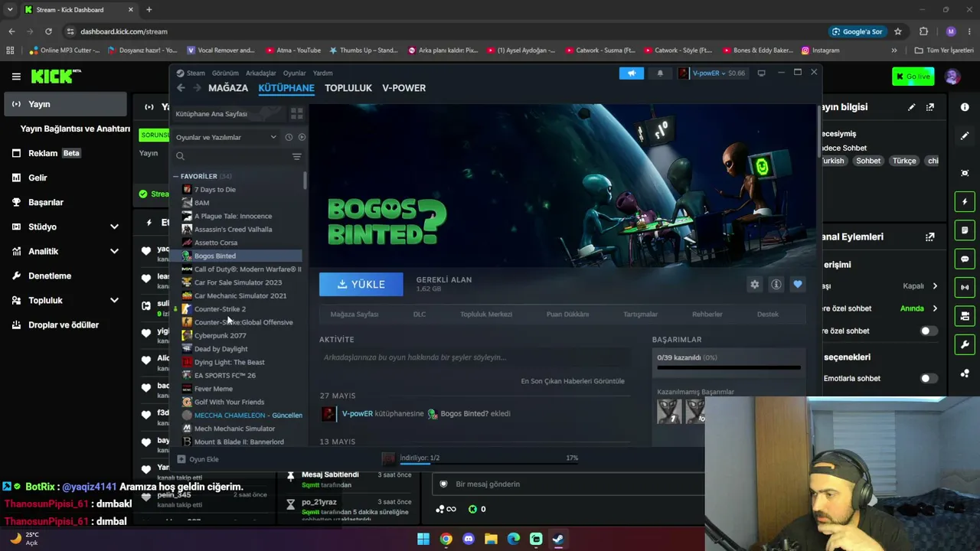Toggle the 'özel sohbet' switch in Kick panel
Viewport: 980px width, 551px height.
click(x=927, y=331)
